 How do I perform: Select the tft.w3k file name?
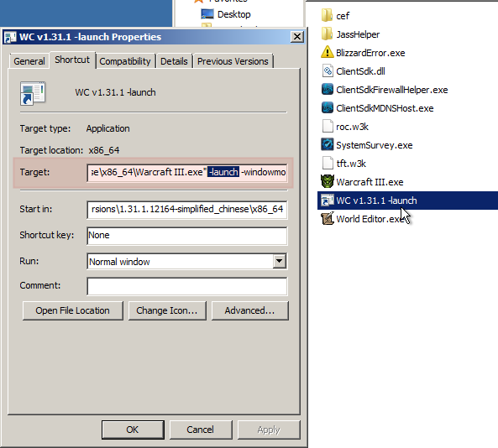pyautogui.click(x=351, y=164)
